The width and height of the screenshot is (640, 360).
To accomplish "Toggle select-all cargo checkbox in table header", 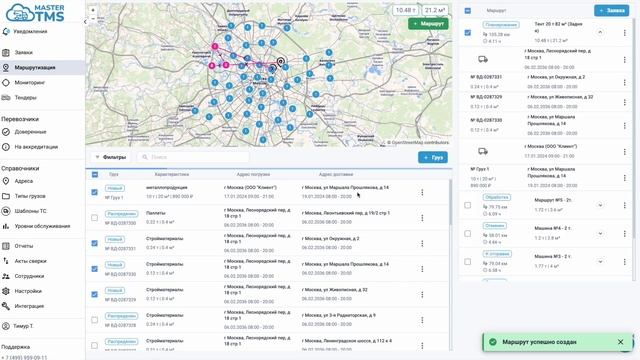I will point(95,175).
